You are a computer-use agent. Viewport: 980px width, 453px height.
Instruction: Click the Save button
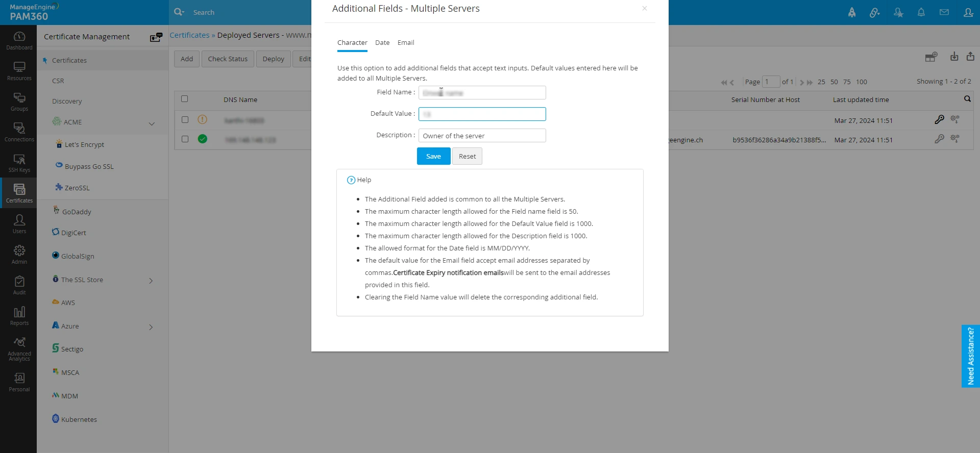[433, 156]
